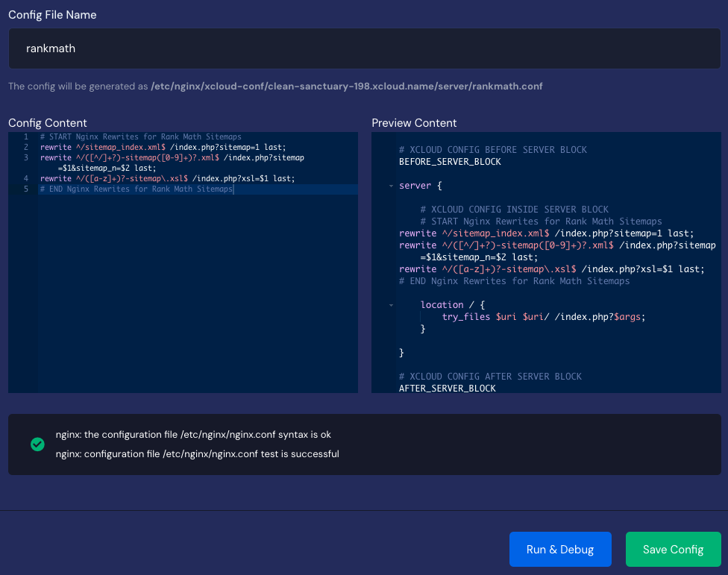Click the BEFORE_SERVER_BLOCK placeholder text
This screenshot has width=728, height=575.
pos(449,161)
